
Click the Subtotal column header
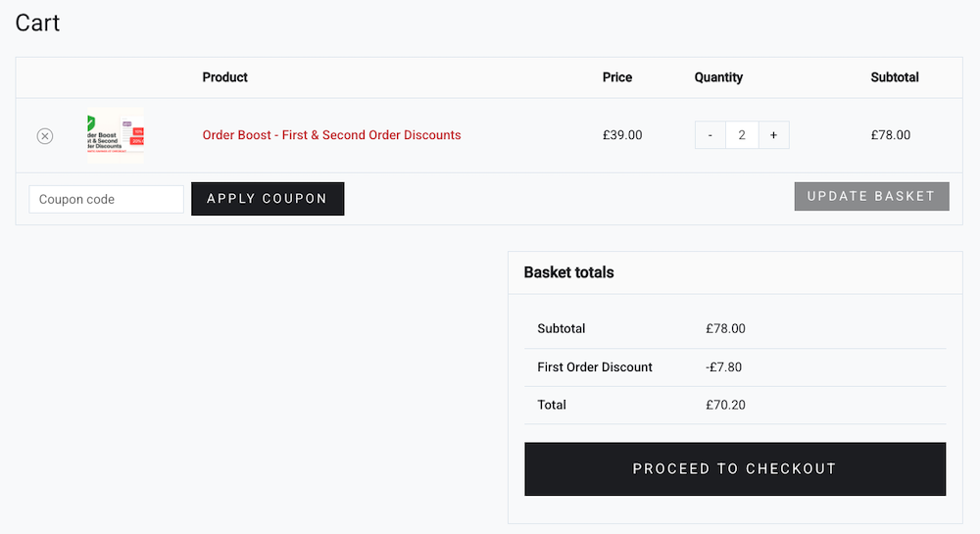(x=895, y=77)
